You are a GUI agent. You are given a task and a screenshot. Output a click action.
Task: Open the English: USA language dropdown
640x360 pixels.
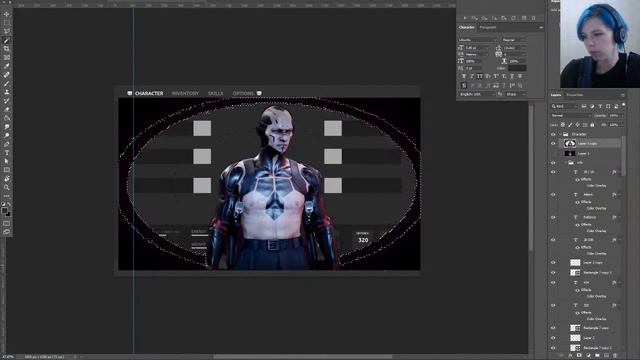(477, 94)
